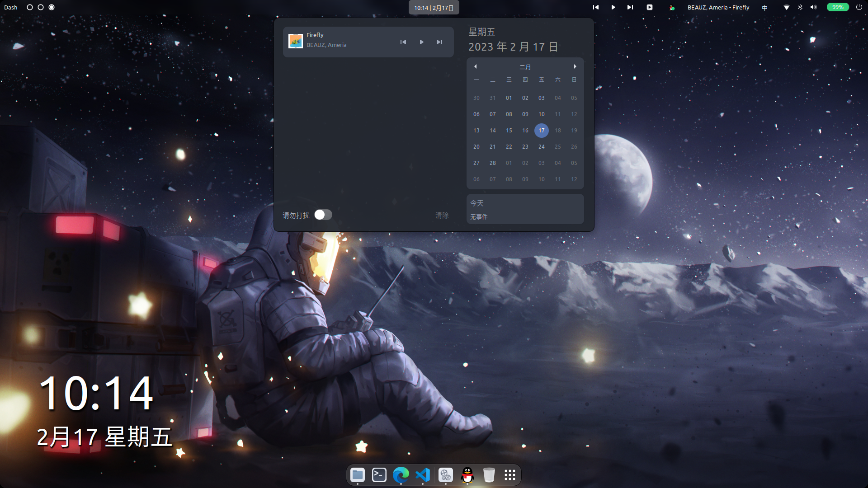Click the Dash button in top bar
The image size is (868, 488).
click(x=11, y=7)
